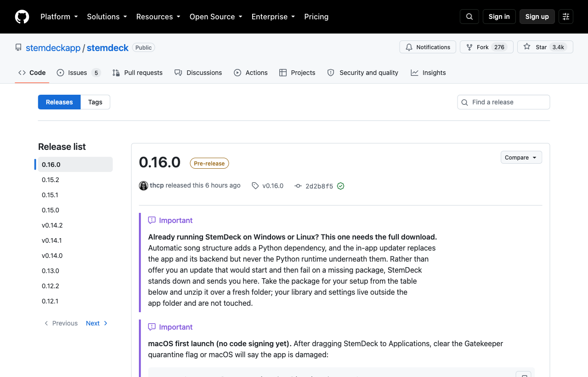Open the commit status green checkmark
The image size is (588, 377).
340,186
